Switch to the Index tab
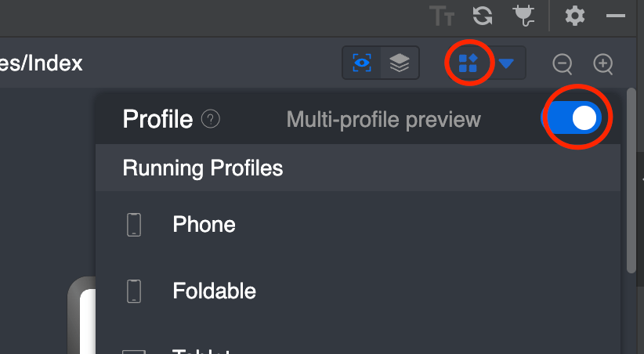This screenshot has height=354, width=644. tap(43, 63)
